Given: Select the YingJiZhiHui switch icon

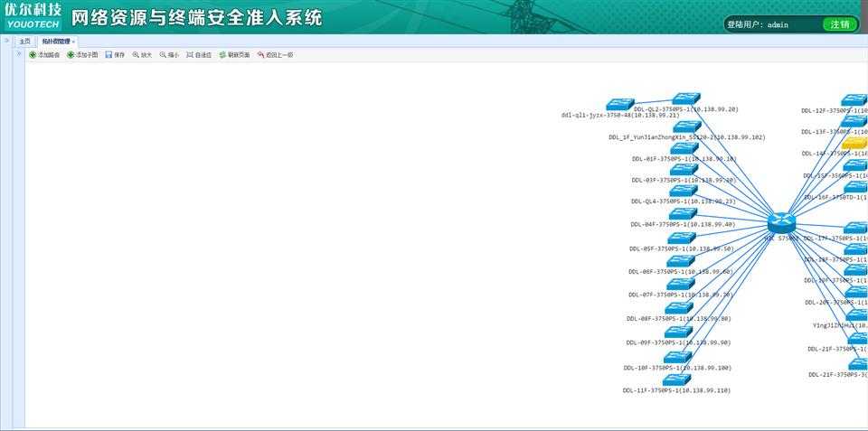Looking at the screenshot, I should [857, 314].
